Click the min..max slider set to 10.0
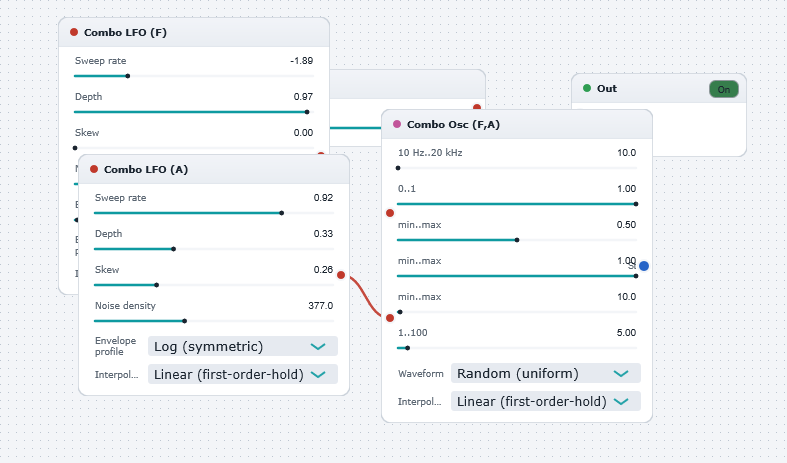This screenshot has height=463, width=787. pos(517,312)
